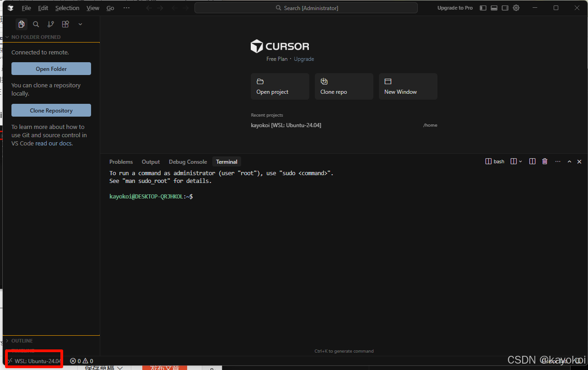Open the Edit menu
Screen dimensions: 588x370
pos(43,8)
